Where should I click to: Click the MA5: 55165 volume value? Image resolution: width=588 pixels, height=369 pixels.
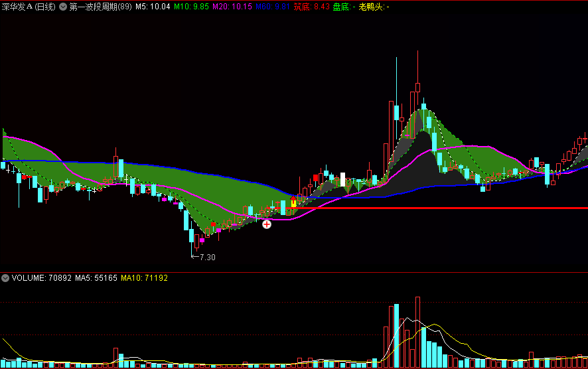(x=96, y=278)
